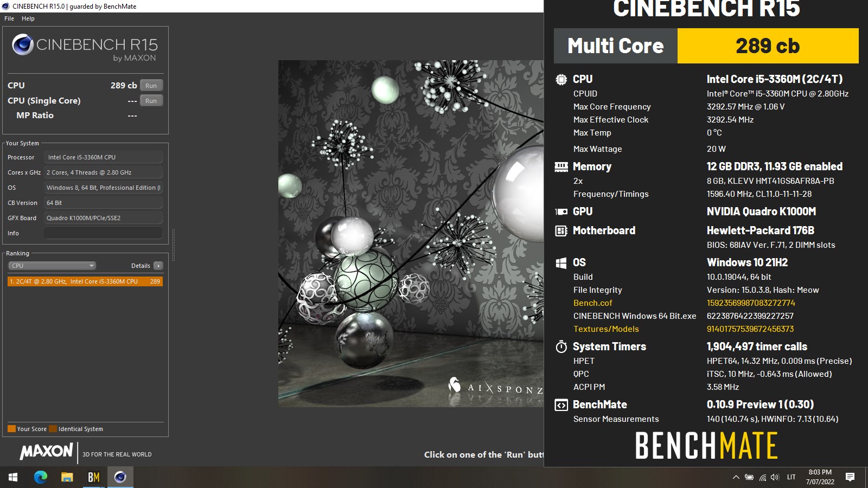The height and width of the screenshot is (488, 868).
Task: Click the GFX Board field
Action: (x=103, y=218)
